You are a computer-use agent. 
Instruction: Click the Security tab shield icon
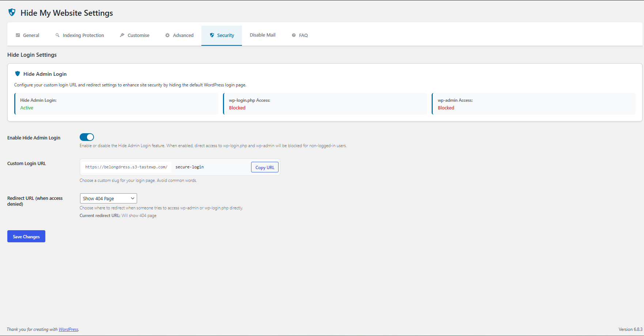212,35
